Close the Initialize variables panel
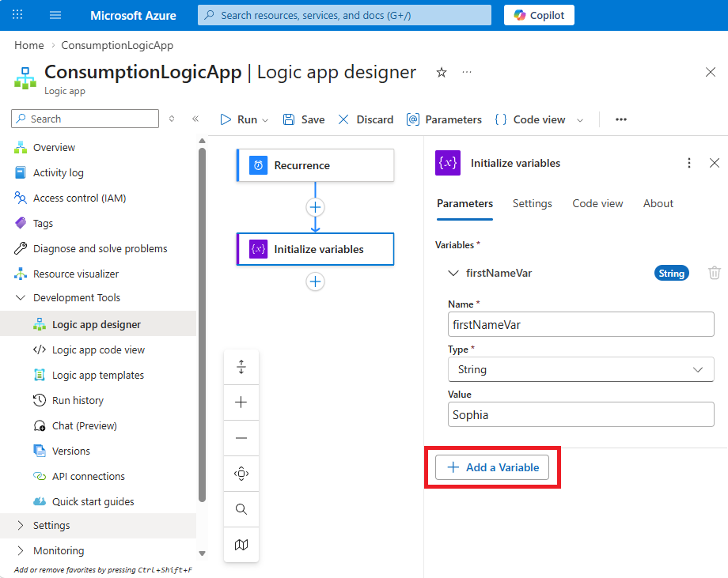The height and width of the screenshot is (578, 728). [x=715, y=163]
